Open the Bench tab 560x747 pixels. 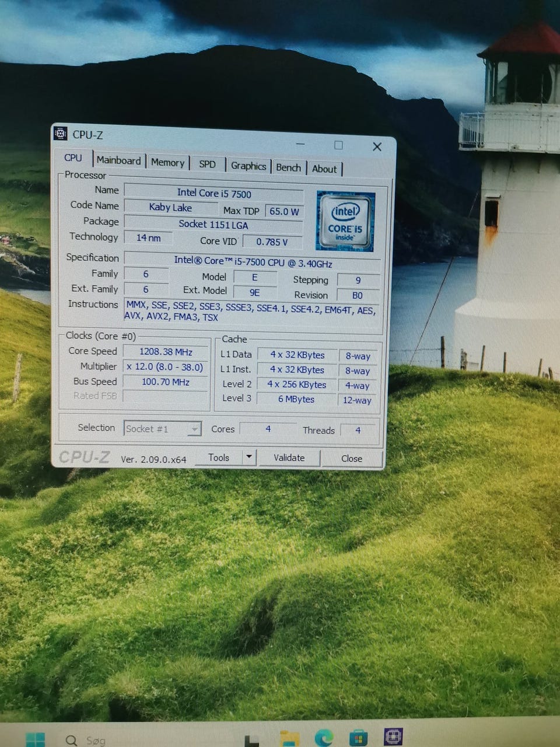(289, 167)
